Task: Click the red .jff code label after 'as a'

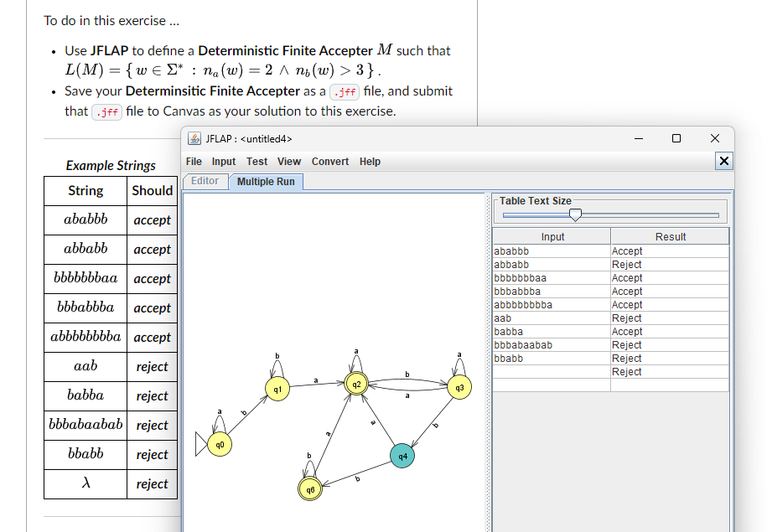Action: pos(345,92)
